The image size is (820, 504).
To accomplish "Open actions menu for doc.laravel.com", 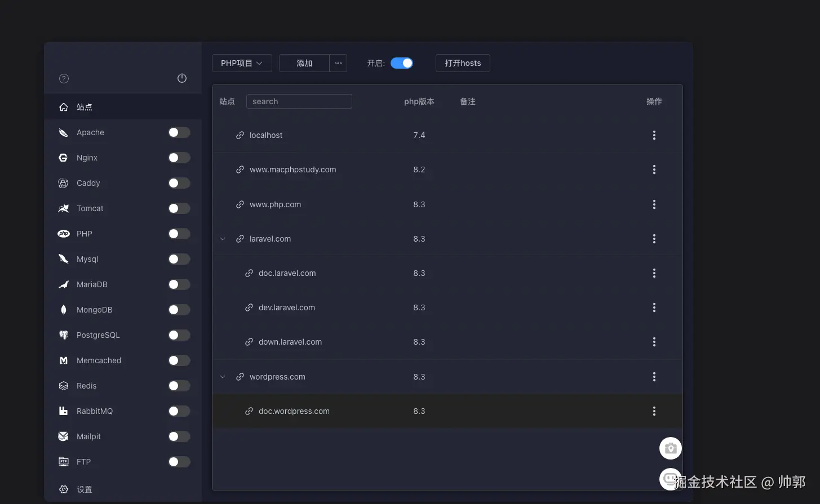I will (x=654, y=273).
